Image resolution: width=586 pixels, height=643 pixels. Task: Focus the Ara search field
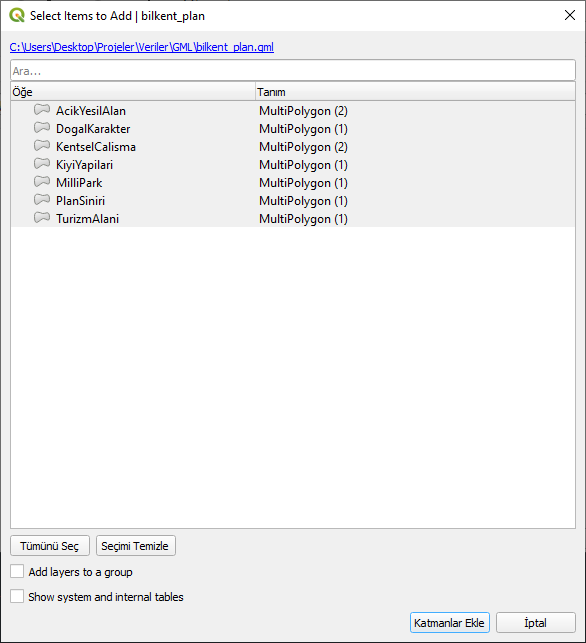[x=293, y=71]
